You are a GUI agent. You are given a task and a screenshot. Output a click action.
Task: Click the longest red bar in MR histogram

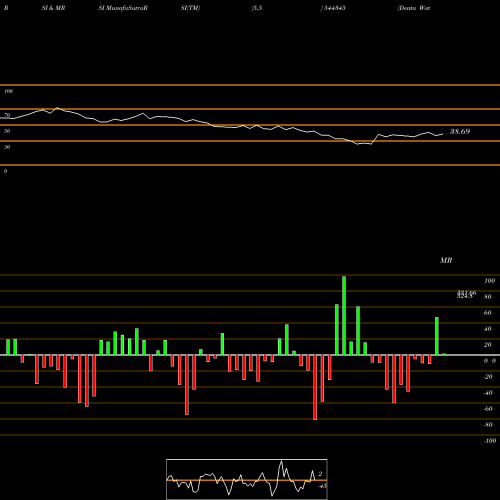click(x=315, y=387)
